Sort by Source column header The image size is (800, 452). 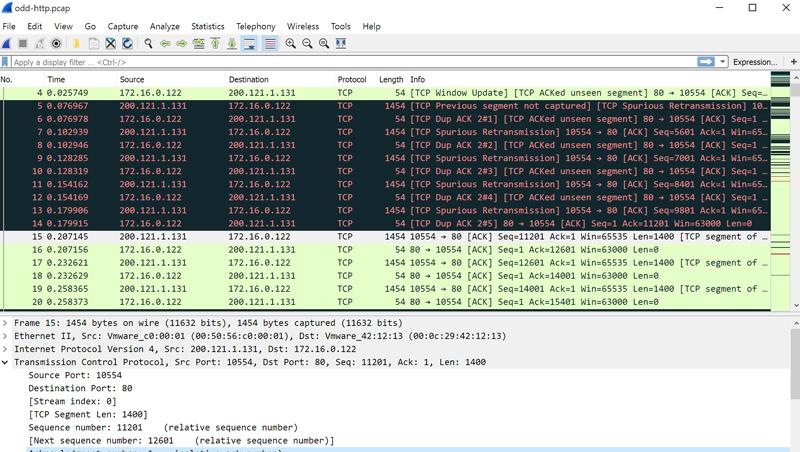[x=132, y=80]
